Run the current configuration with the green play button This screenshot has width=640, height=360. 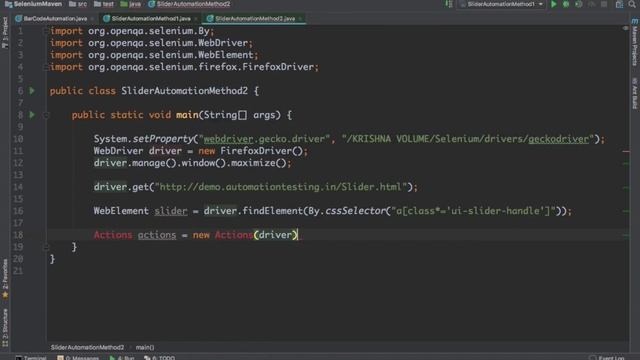(553, 4)
